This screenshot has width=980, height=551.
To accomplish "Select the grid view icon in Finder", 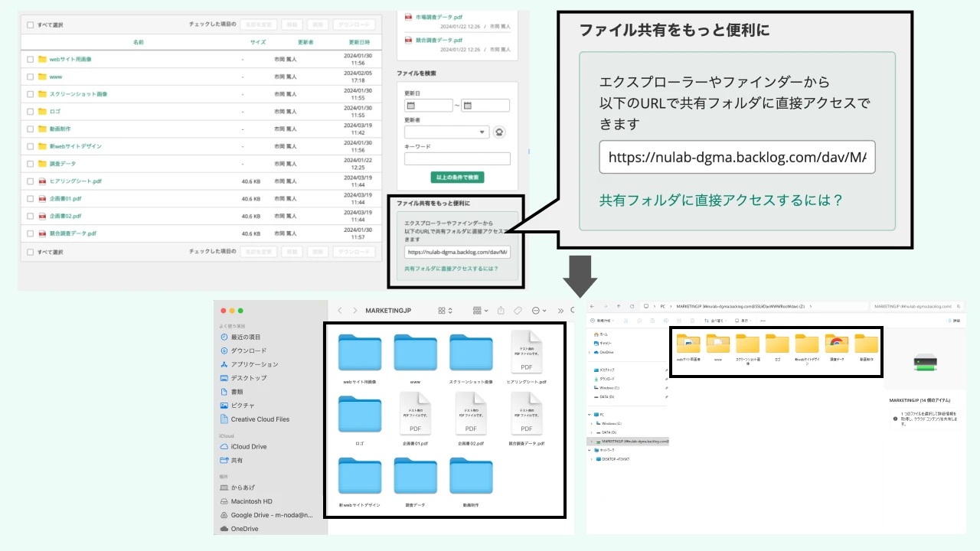I will (442, 310).
